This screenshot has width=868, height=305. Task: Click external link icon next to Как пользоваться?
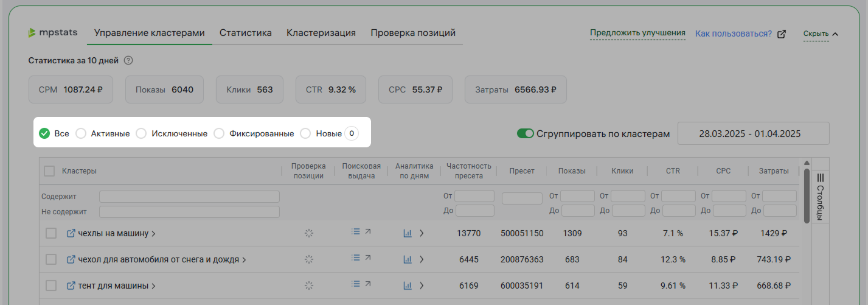click(782, 33)
